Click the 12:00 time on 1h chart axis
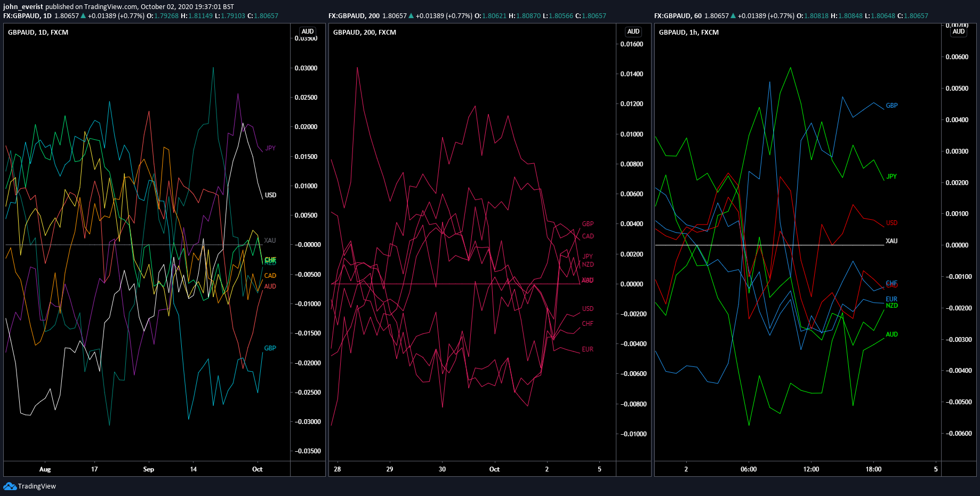The height and width of the screenshot is (496, 980). 811,469
